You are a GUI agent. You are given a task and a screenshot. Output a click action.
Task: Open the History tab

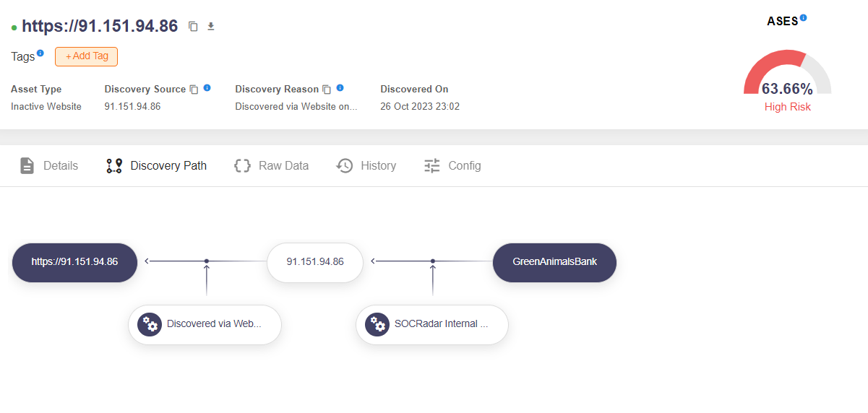(366, 165)
